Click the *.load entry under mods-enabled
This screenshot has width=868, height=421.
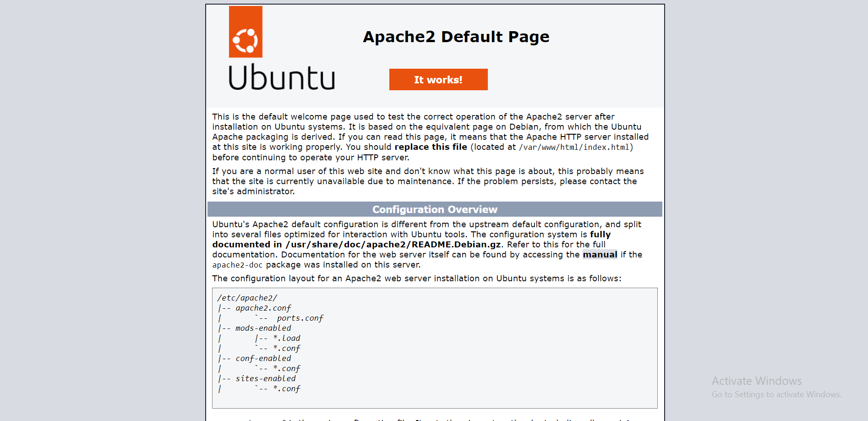tap(287, 338)
